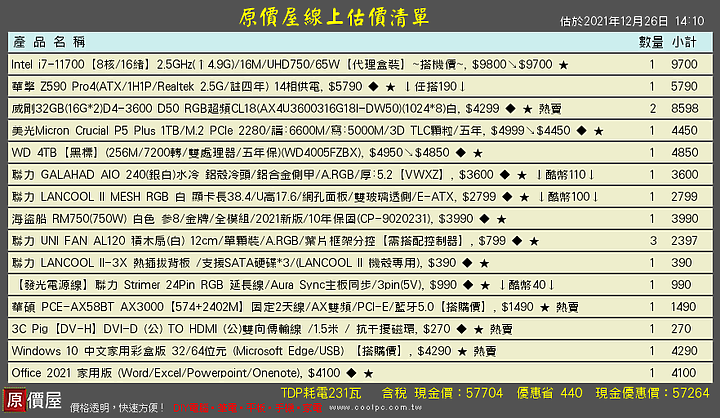The height and width of the screenshot is (418, 720).
Task: Select the Windows 10 家用彩盒版 row
Action: 360,351
